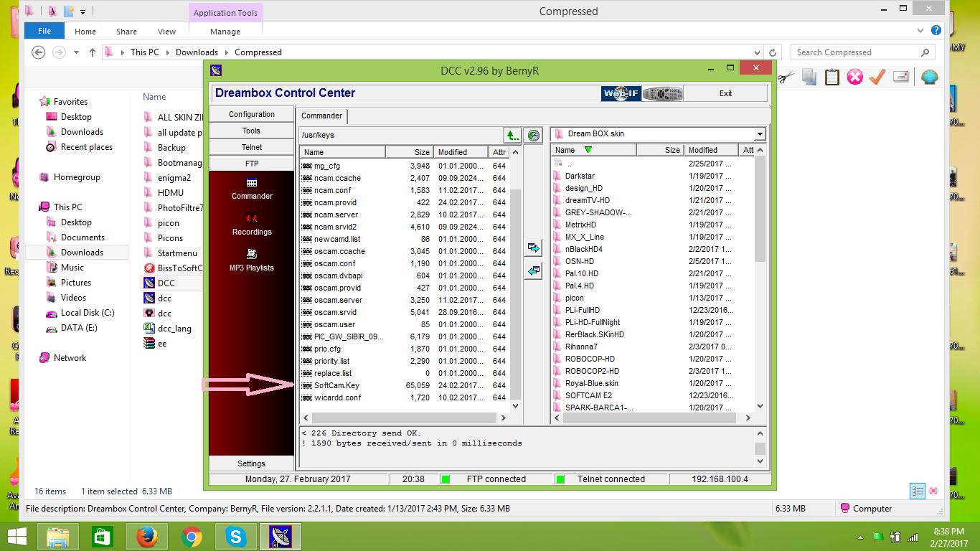Image resolution: width=980 pixels, height=551 pixels.
Task: Go up one directory in /usr/keys pane
Action: point(512,135)
